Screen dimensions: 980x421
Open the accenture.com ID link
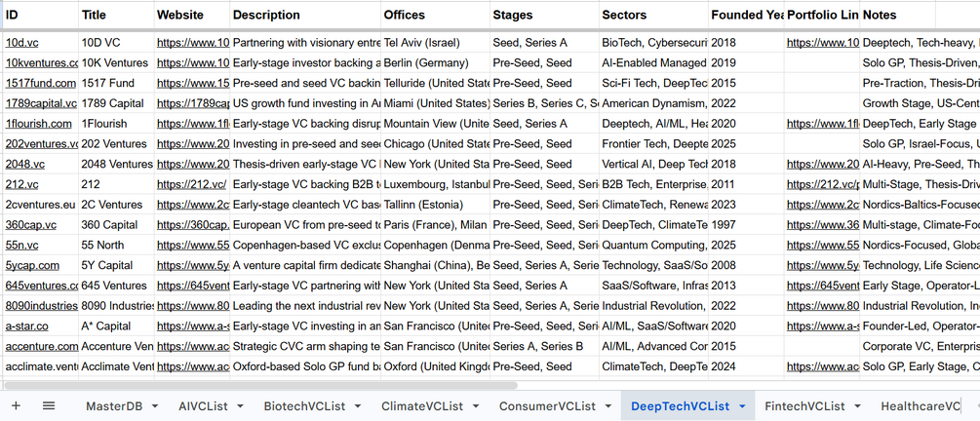(x=42, y=346)
